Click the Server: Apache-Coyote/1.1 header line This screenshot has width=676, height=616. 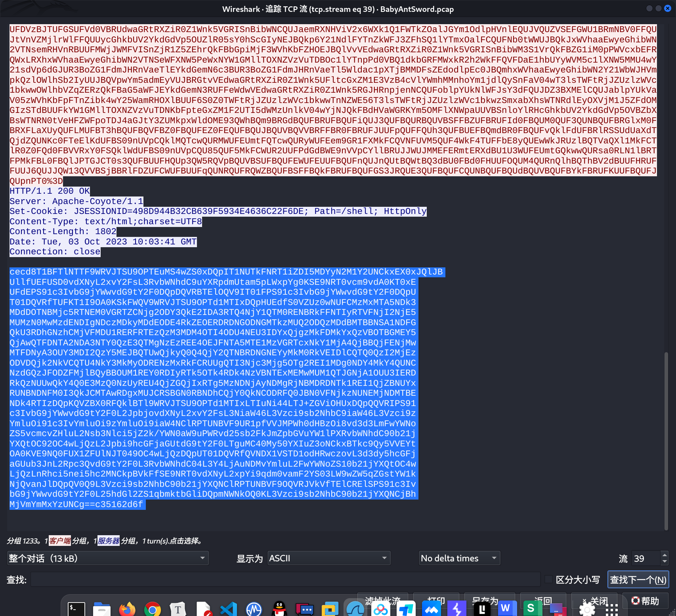point(76,201)
